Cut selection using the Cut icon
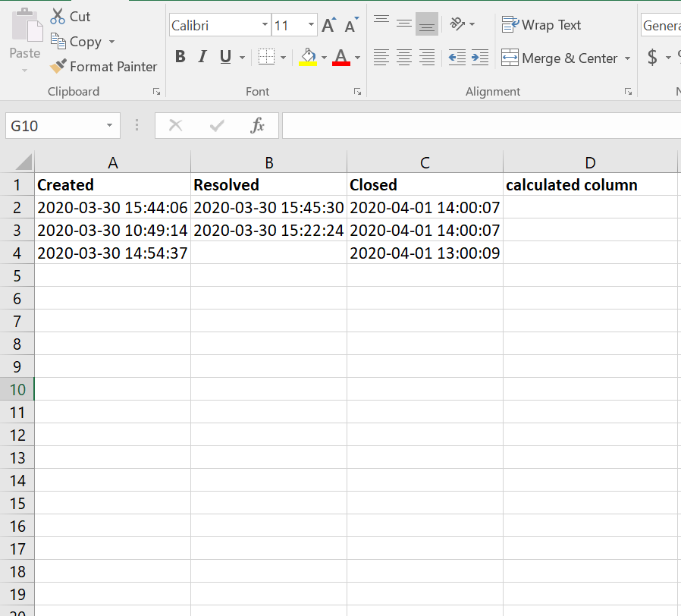 click(58, 16)
